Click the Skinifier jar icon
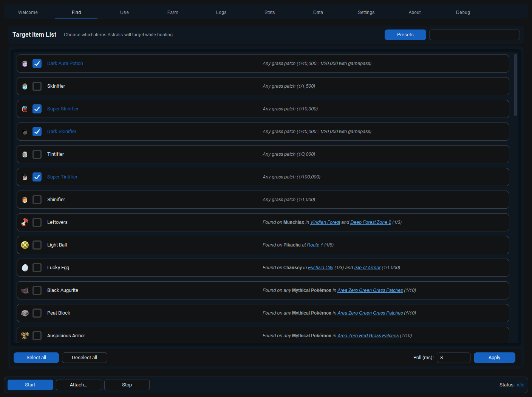 click(x=25, y=86)
